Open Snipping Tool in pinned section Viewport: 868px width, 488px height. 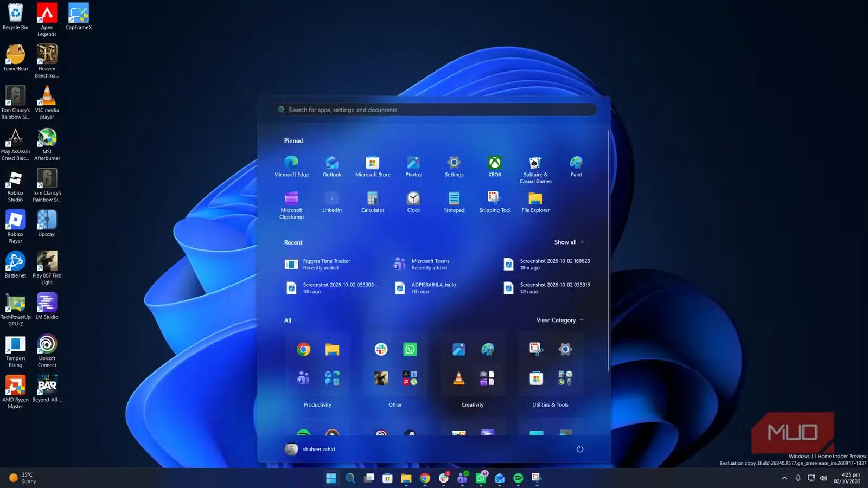(495, 202)
